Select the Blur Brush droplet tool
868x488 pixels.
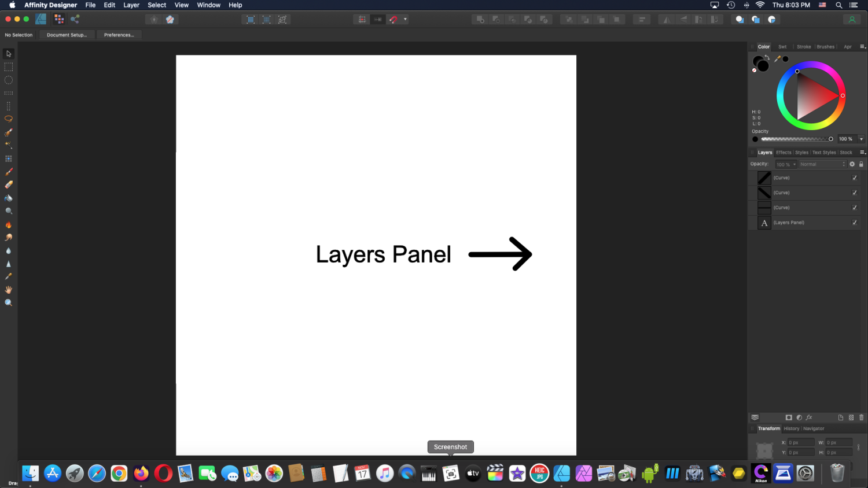9,251
